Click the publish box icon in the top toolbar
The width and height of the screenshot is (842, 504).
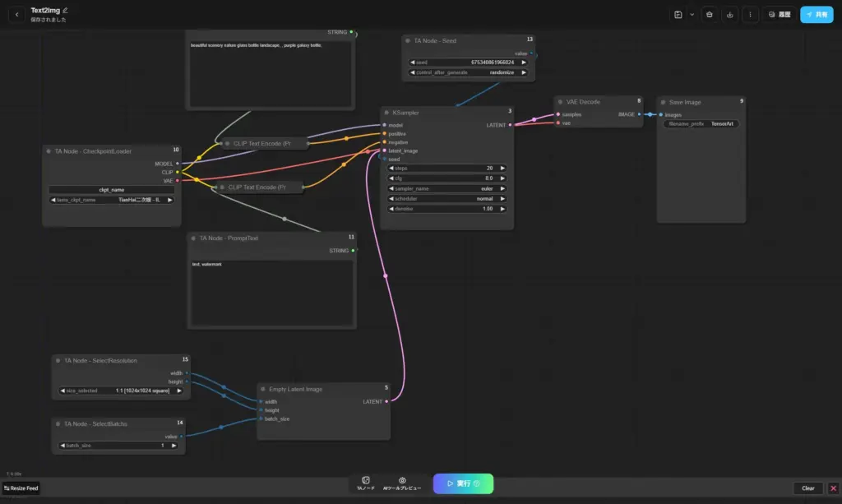[708, 15]
